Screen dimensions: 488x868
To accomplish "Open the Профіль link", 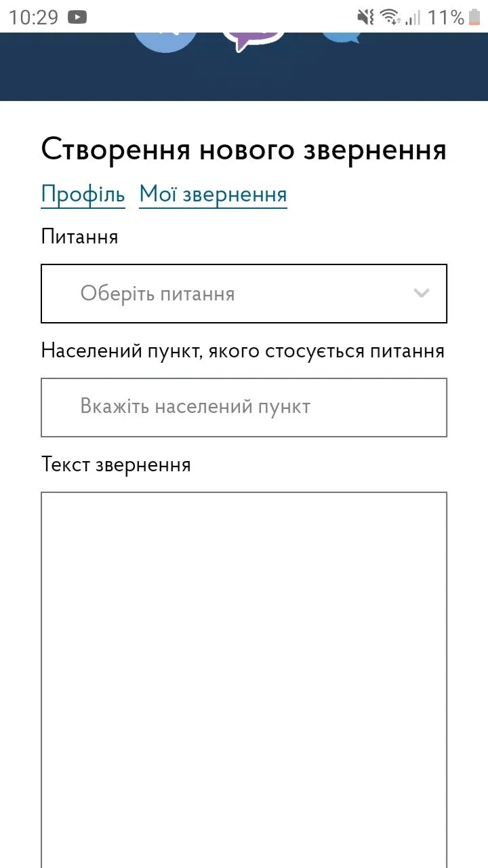I will (83, 195).
